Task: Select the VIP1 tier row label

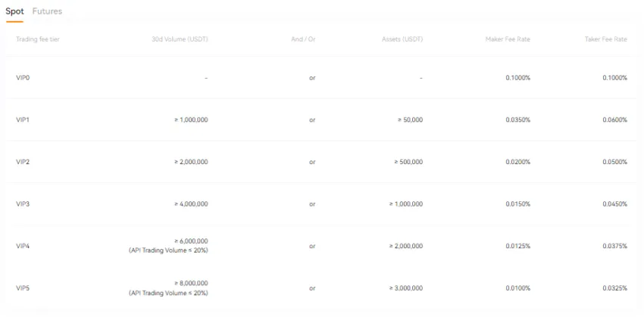Action: pos(23,120)
